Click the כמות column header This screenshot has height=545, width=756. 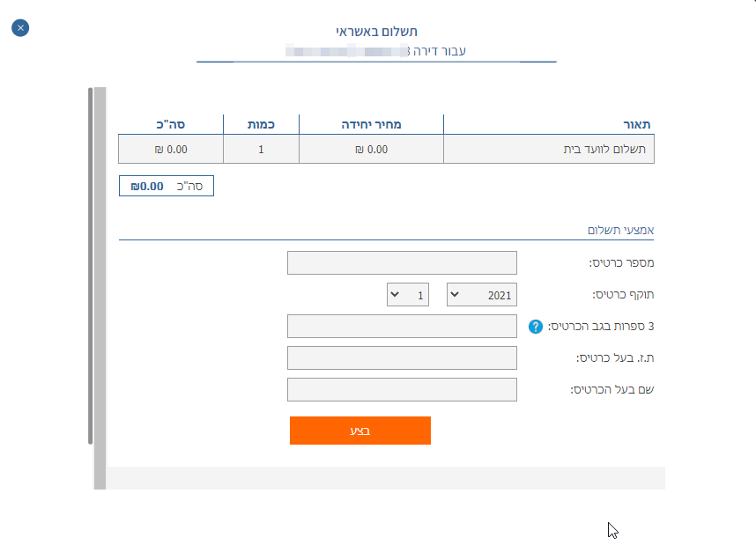pos(261,124)
